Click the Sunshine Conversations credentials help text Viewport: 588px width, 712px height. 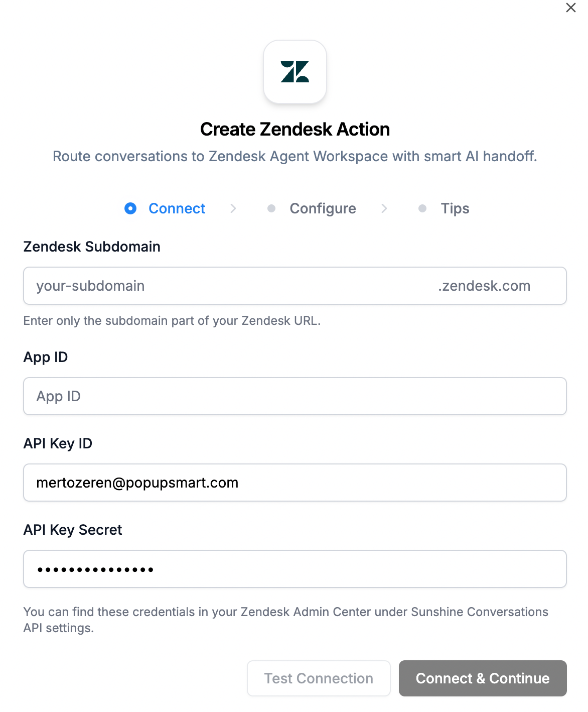pos(286,620)
